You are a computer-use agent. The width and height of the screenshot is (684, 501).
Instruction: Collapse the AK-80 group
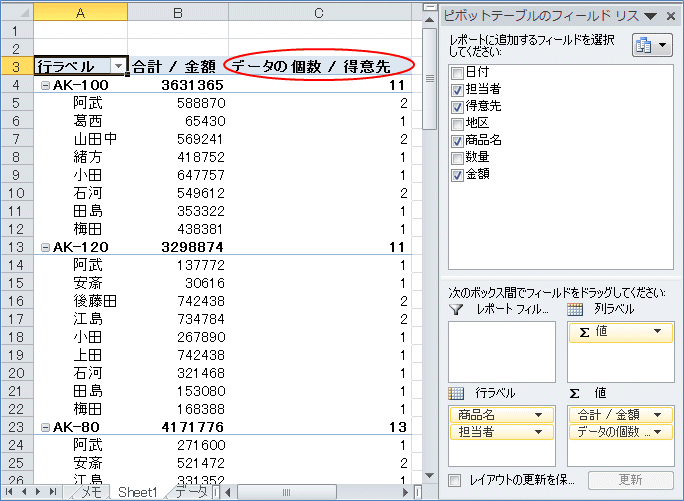45,428
